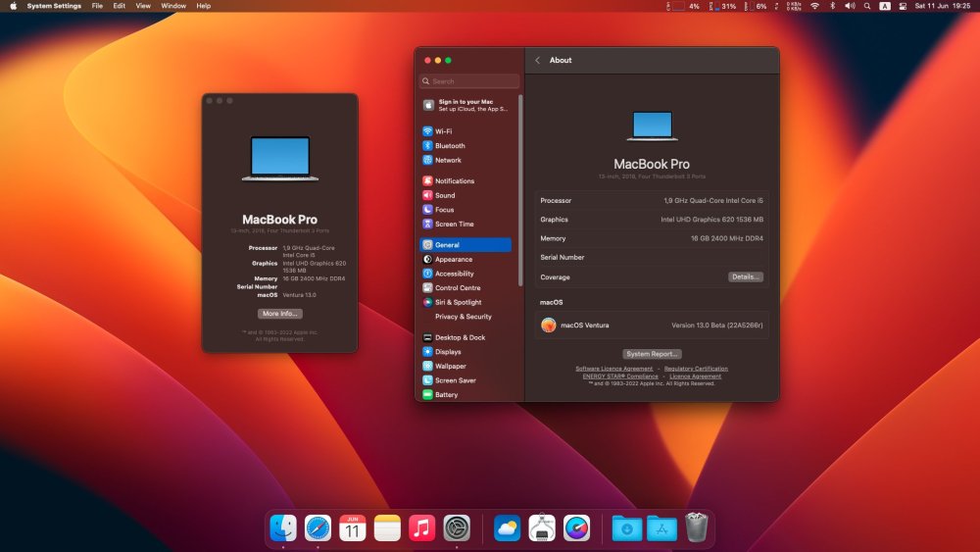Click the Bluetooth icon in menu bar
This screenshot has width=980, height=552.
click(x=832, y=6)
